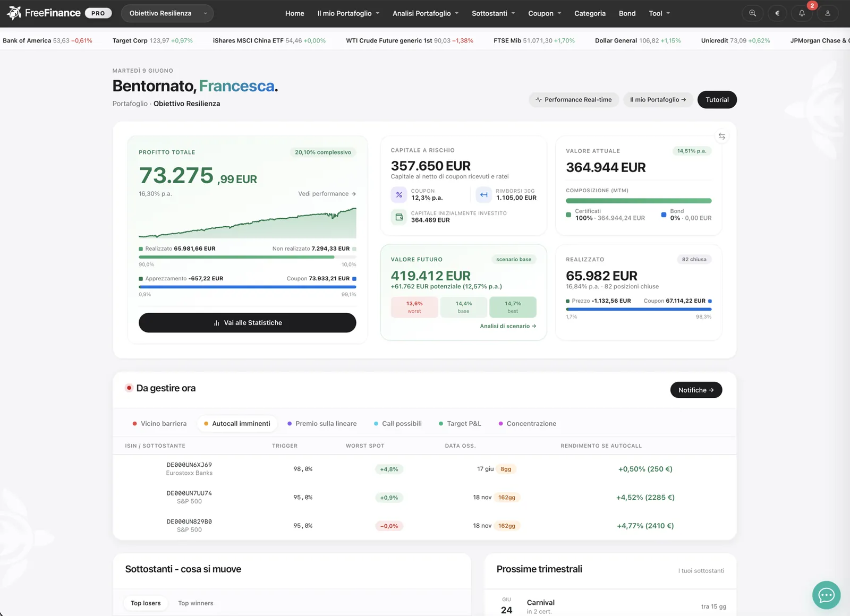This screenshot has height=616, width=850.
Task: Select the Target P&L tab
Action: tap(460, 424)
